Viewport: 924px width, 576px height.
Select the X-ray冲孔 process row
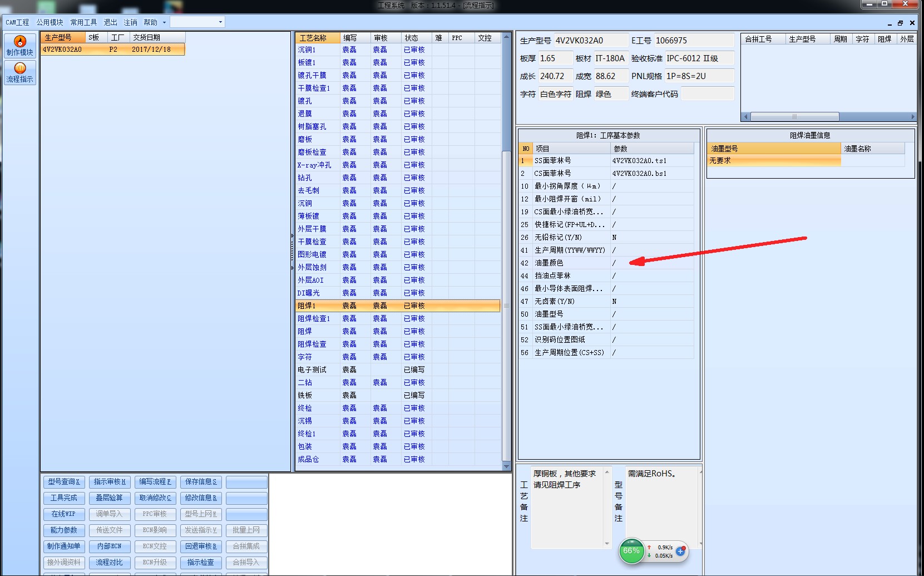click(x=398, y=165)
